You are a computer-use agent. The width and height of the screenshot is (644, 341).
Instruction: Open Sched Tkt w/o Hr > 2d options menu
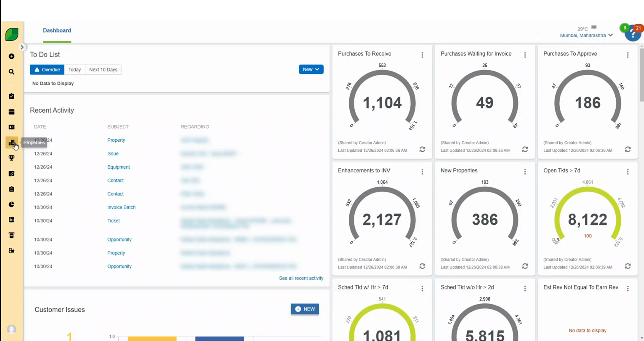[525, 288]
